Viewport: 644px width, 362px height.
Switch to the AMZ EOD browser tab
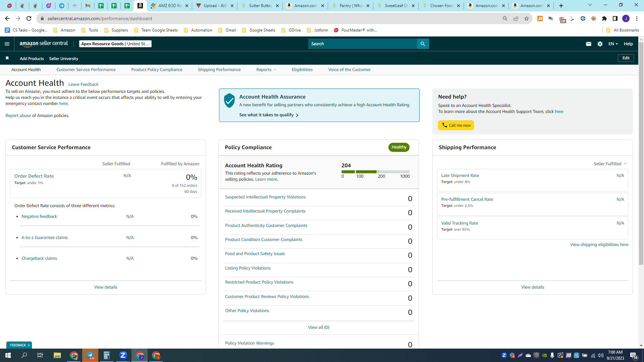(x=169, y=6)
